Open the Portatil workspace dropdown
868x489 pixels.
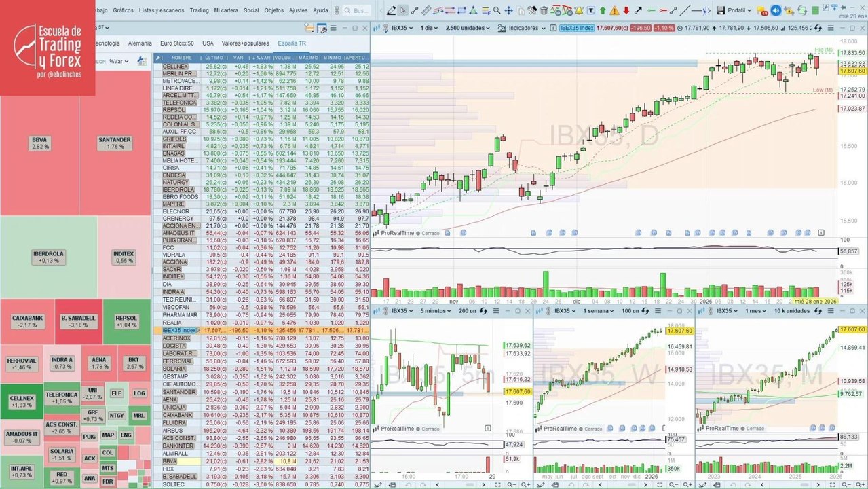739,10
